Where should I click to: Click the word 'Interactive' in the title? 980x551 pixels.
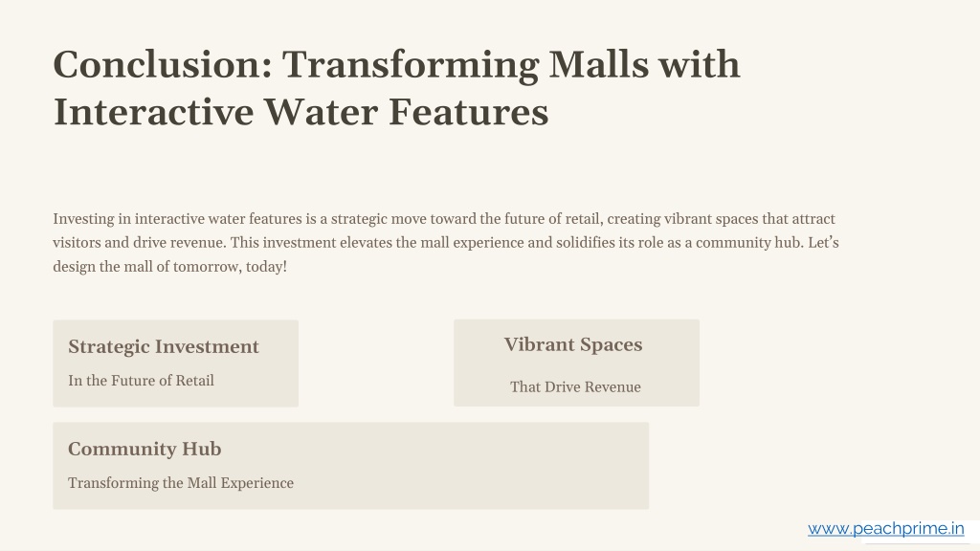tap(154, 113)
